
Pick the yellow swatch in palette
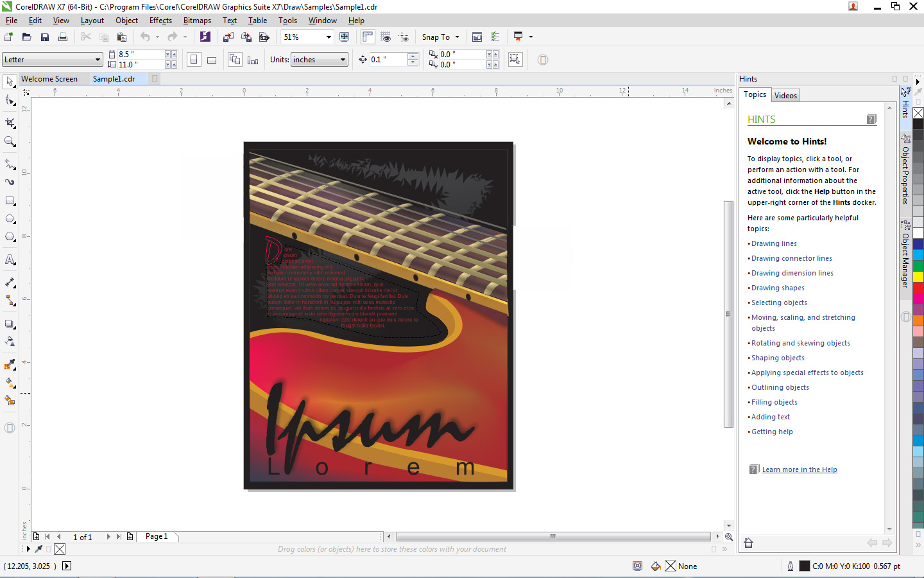pos(918,277)
